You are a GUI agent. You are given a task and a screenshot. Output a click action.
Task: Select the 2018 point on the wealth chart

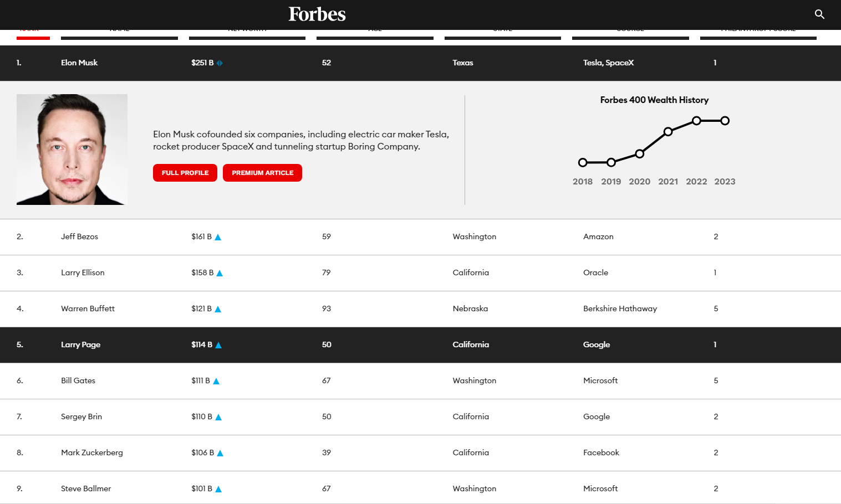coord(583,162)
